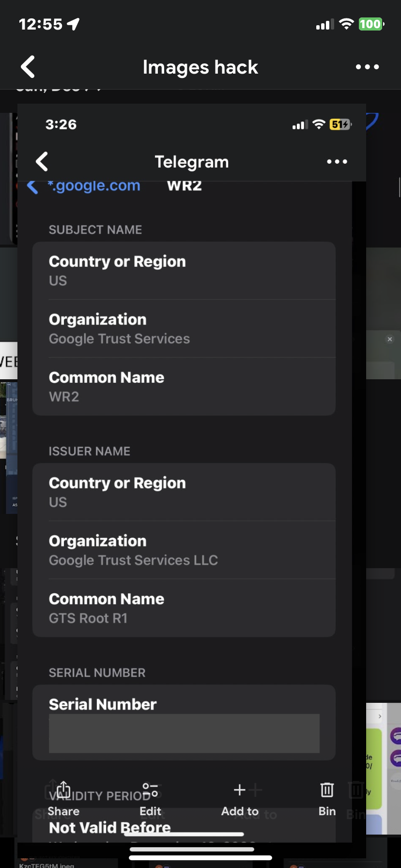
Task: Select Country or Region under Issuer Name
Action: tap(184, 492)
